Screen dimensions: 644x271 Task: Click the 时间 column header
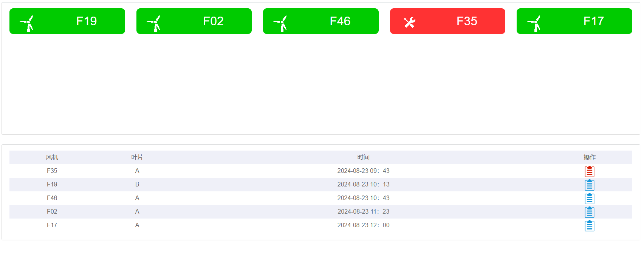tap(363, 157)
